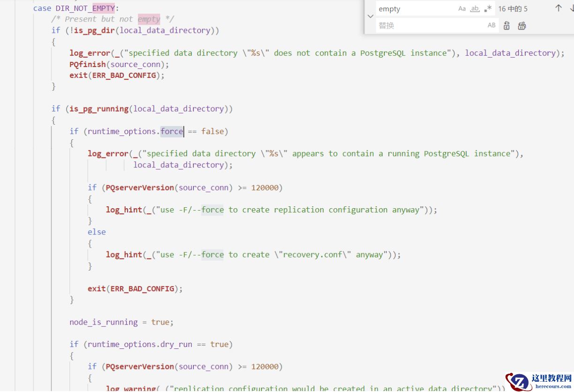Image resolution: width=574 pixels, height=392 pixels.
Task: Toggle Match Case in find widget
Action: tap(462, 8)
